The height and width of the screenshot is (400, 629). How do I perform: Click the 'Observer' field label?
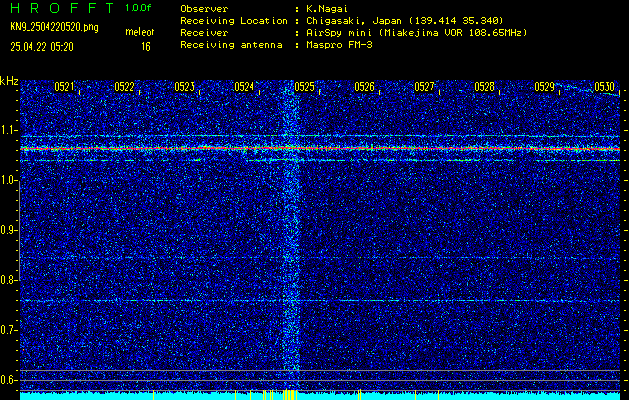[204, 9]
